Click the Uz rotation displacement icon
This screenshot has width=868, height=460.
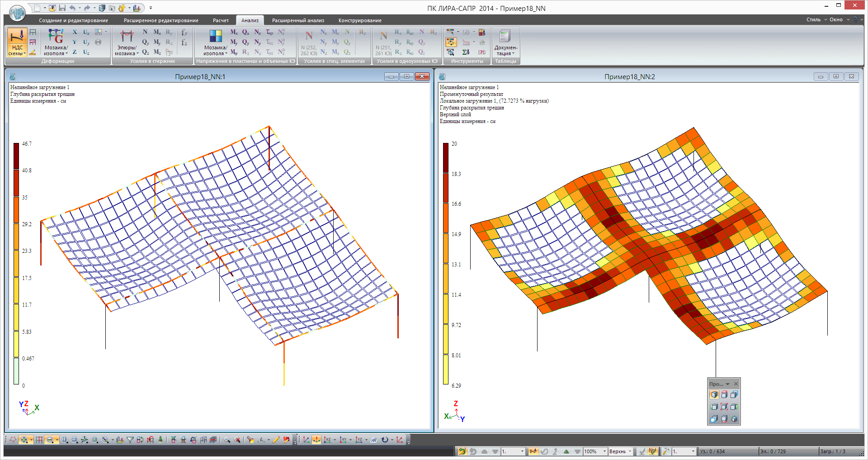[86, 52]
